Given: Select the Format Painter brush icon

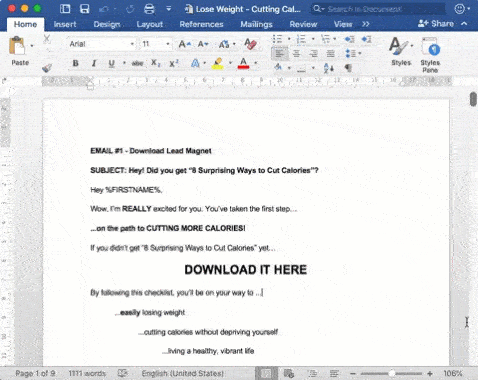Looking at the screenshot, I should click(47, 68).
